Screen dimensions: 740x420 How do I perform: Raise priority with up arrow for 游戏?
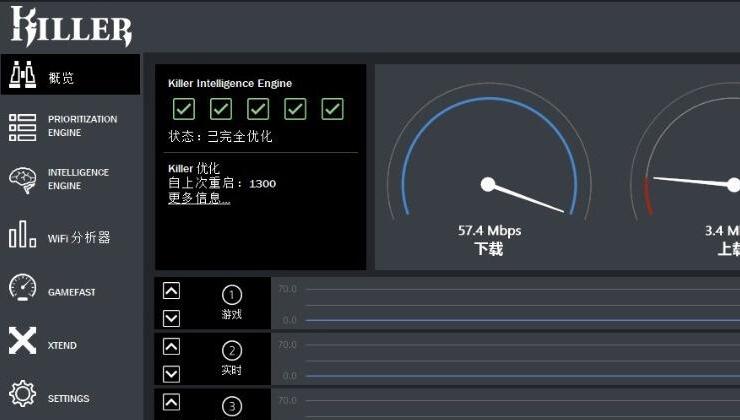click(171, 291)
